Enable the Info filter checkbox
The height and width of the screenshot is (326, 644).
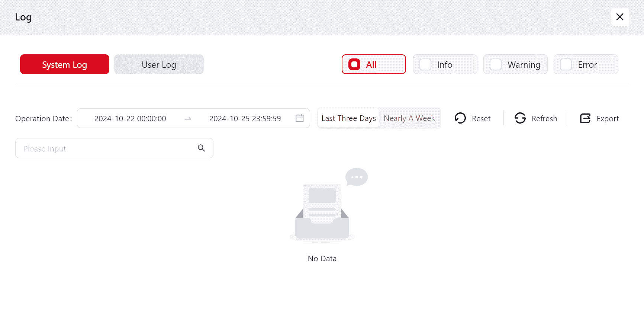[x=425, y=65]
